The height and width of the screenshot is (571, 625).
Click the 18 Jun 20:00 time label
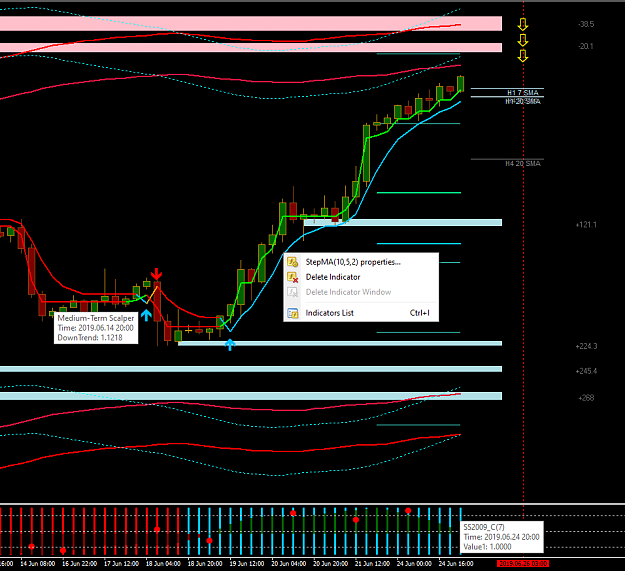point(205,563)
